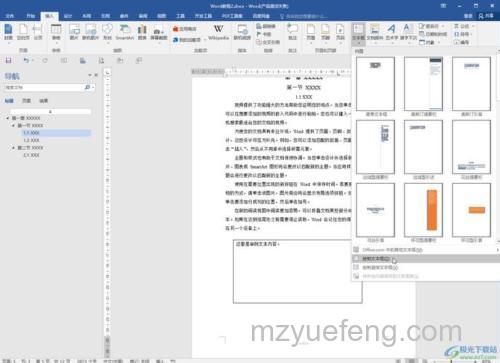Image resolution: width=500 pixels, height=363 pixels.
Task: Add a drop cap (首字下沉)
Action: pos(408,33)
